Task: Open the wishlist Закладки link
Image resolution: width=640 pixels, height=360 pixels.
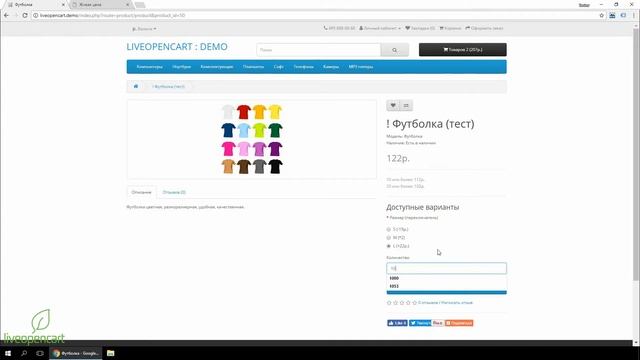Action: [x=420, y=28]
